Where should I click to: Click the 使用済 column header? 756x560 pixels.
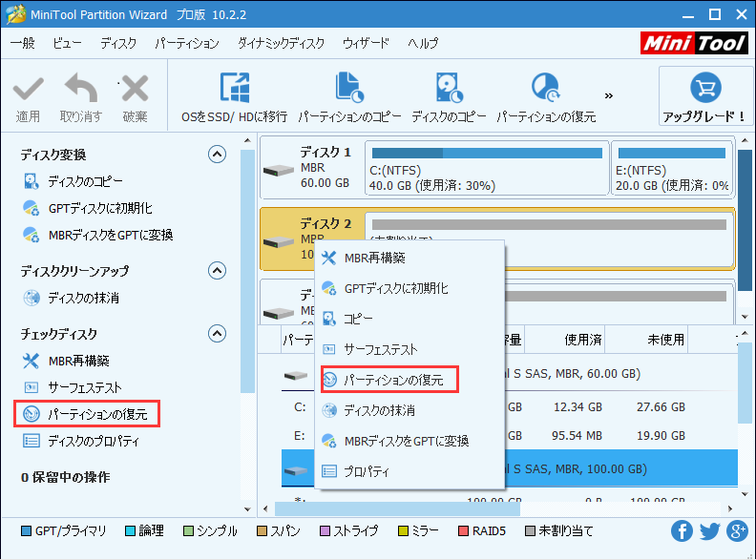[564, 340]
